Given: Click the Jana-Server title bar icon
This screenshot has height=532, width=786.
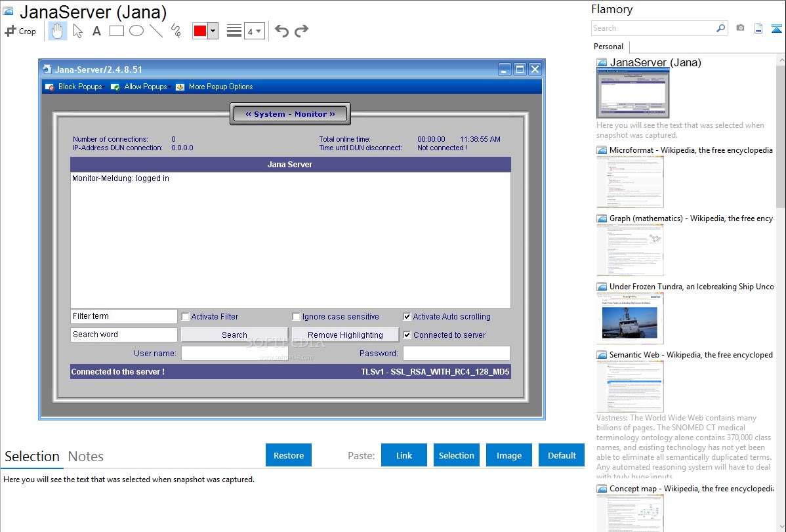Looking at the screenshot, I should pos(47,69).
